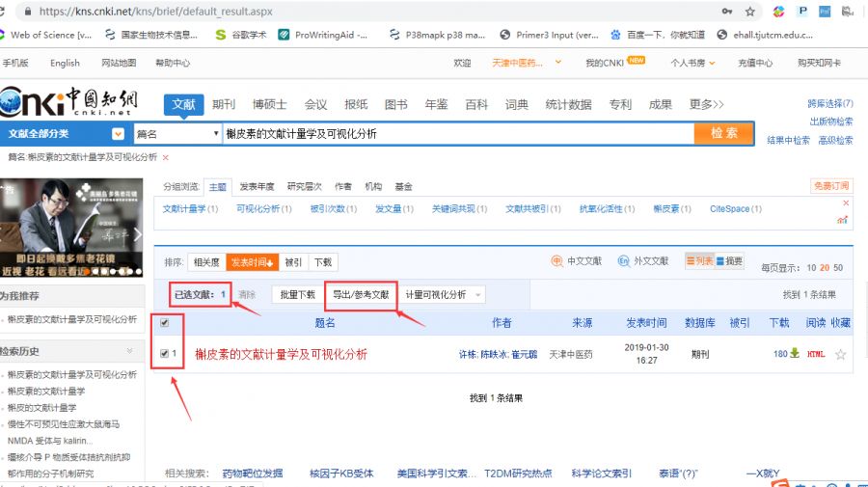Image resolution: width=868 pixels, height=487 pixels.
Task: Open the p38mapk bookmark
Action: 438,35
